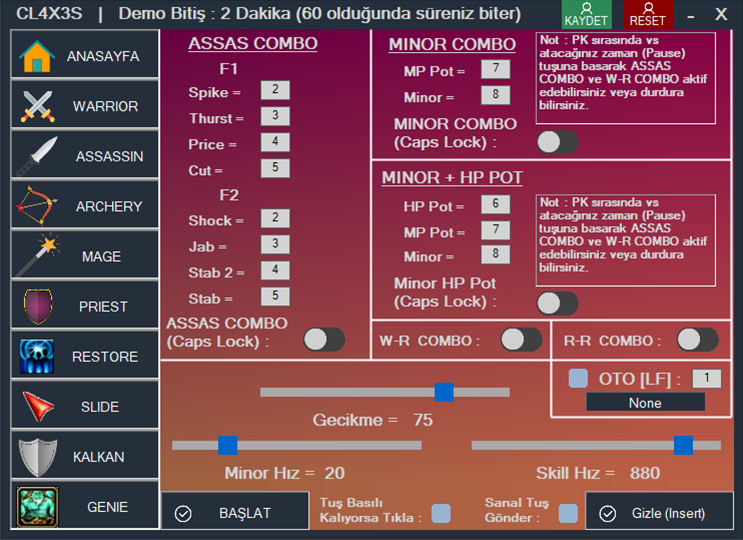Click the house icon for ANASAYFA

click(36, 56)
